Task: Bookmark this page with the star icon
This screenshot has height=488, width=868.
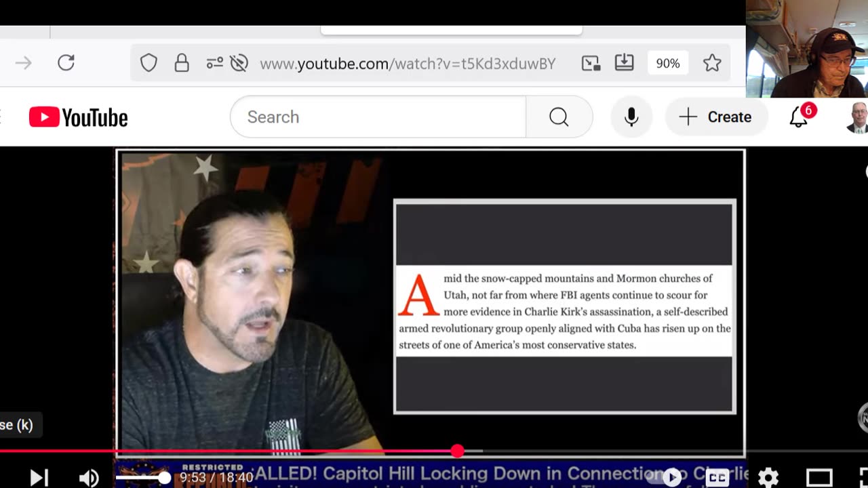Action: tap(712, 63)
